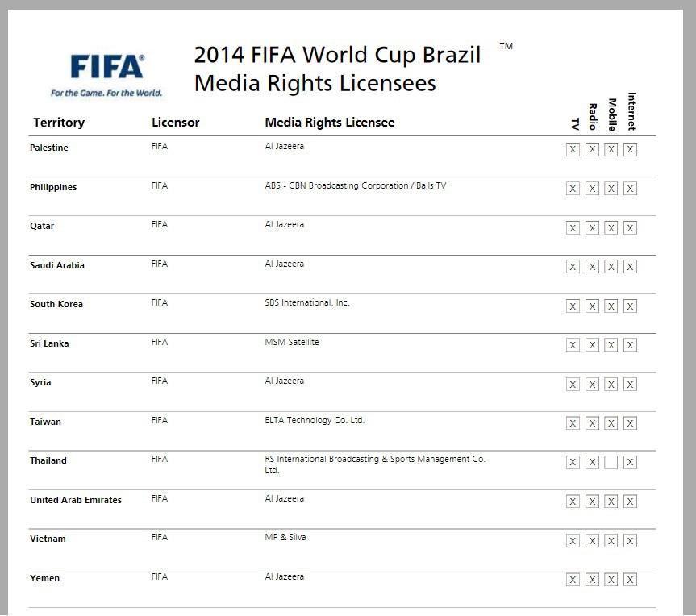Toggle Mobile checkbox for United Arab Emirates
This screenshot has height=616, width=696.
(x=611, y=502)
